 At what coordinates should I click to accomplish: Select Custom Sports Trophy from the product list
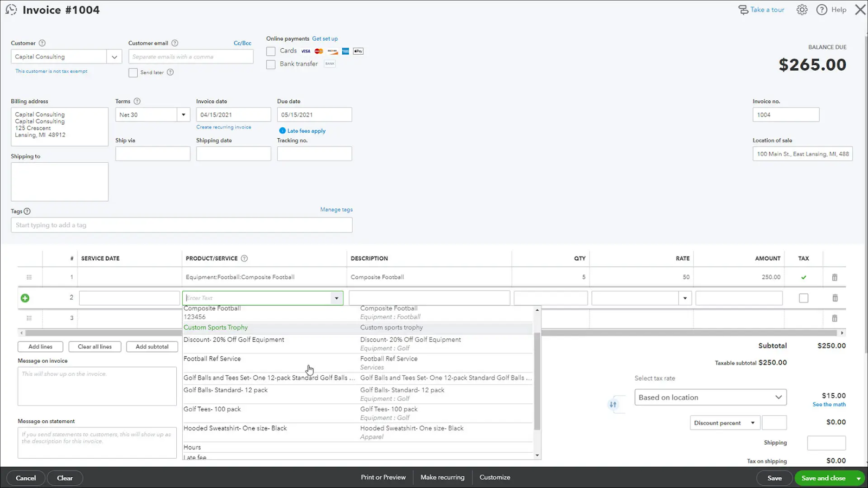click(x=215, y=327)
